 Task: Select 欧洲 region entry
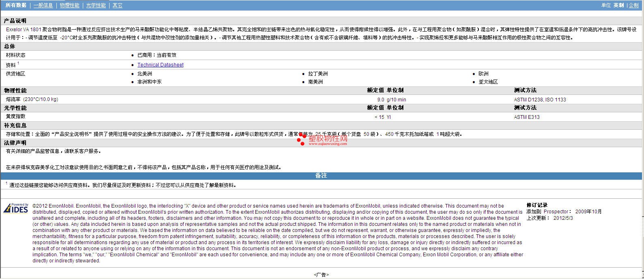[483, 74]
